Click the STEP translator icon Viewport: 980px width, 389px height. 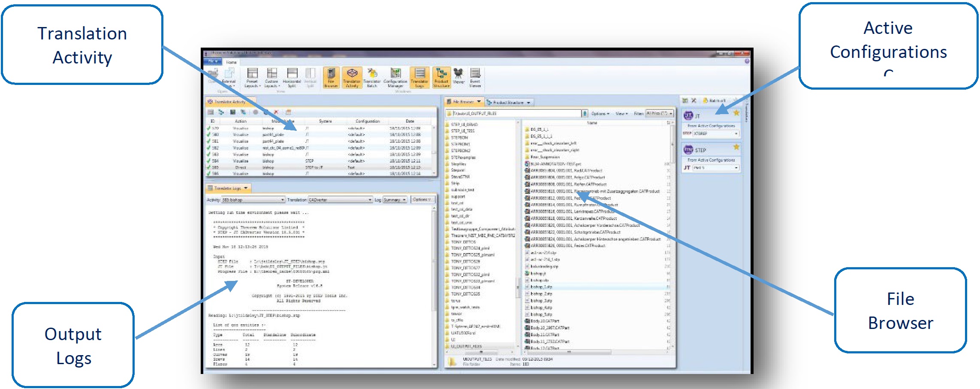[688, 150]
